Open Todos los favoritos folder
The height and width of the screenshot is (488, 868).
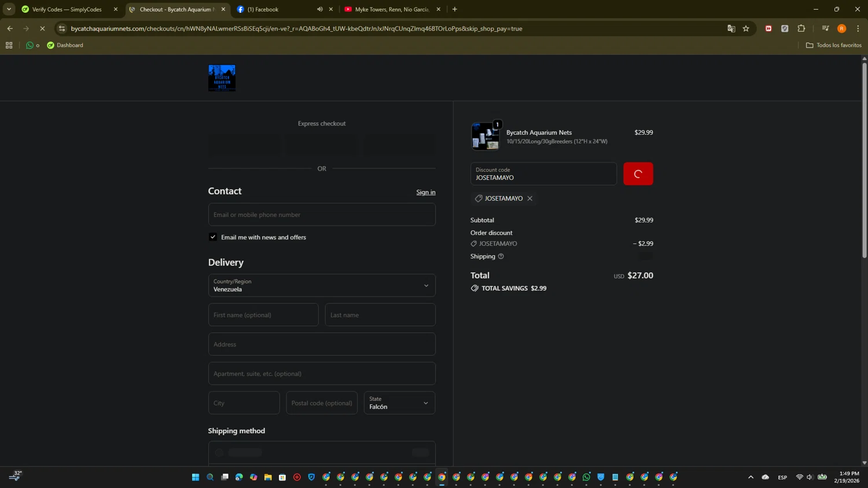click(834, 45)
